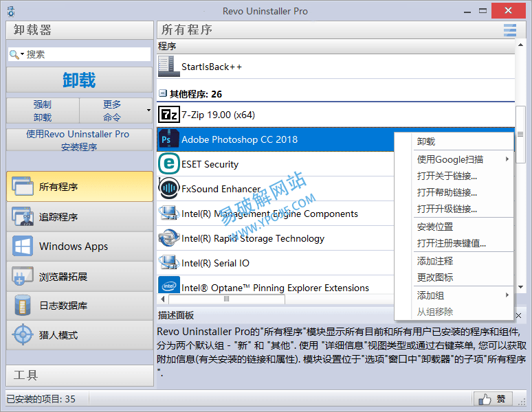Open the Windows Apps module
Screen dimensions: 532x412
click(x=80, y=246)
